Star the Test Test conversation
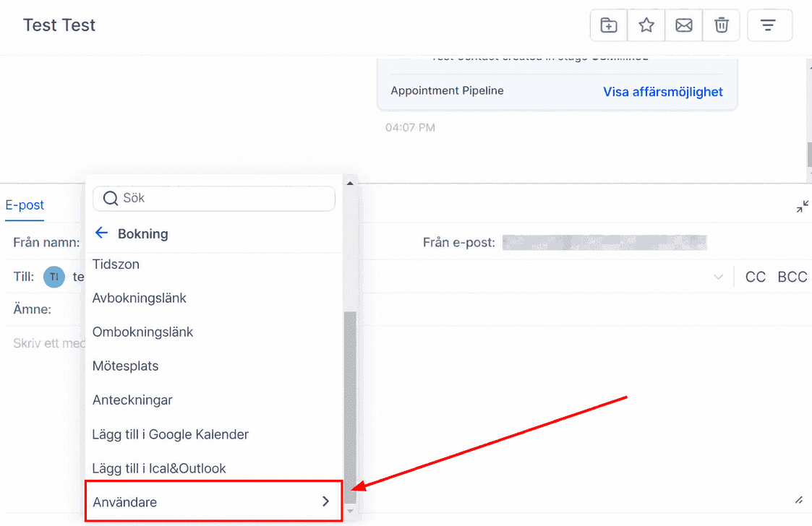Viewport: 812px width, 526px height. click(x=646, y=25)
